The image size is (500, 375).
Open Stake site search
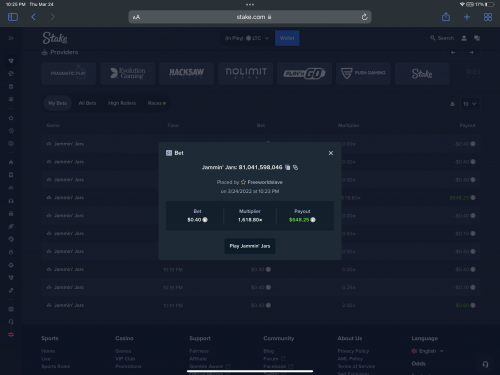[x=442, y=38]
